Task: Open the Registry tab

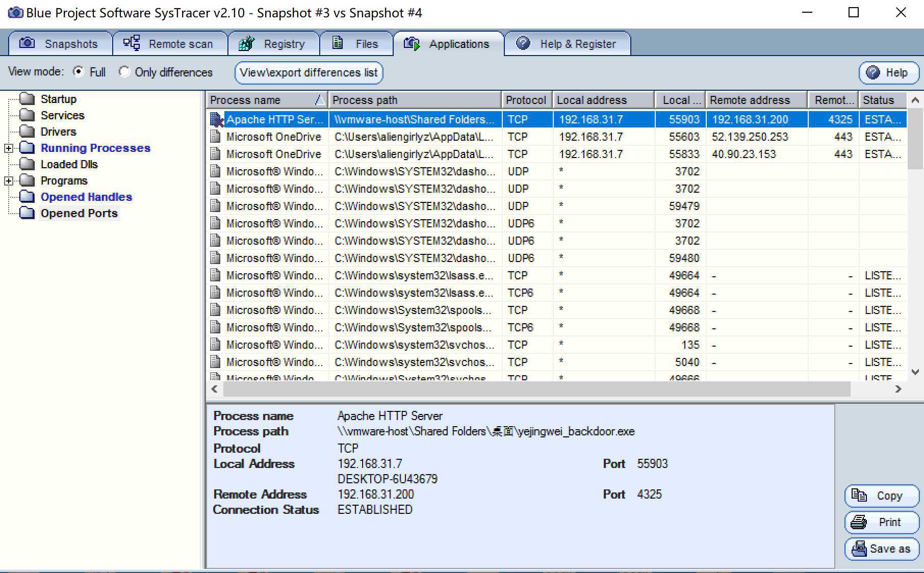Action: 273,43
